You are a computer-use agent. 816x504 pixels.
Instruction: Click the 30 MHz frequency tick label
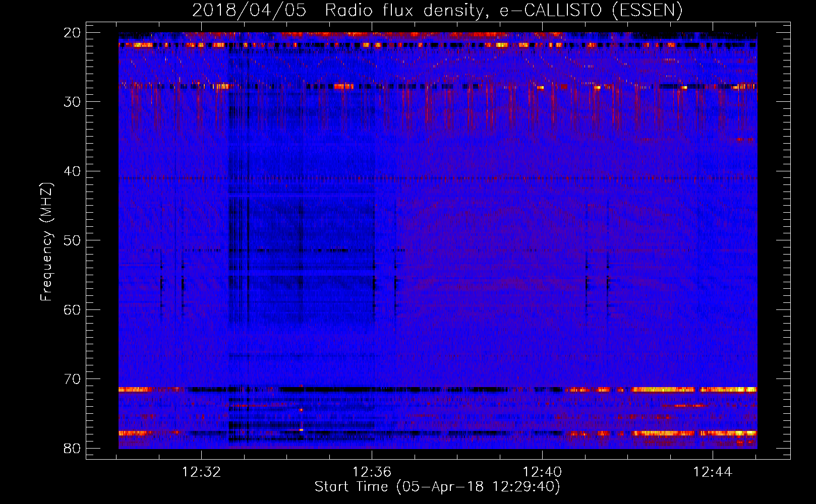[73, 102]
